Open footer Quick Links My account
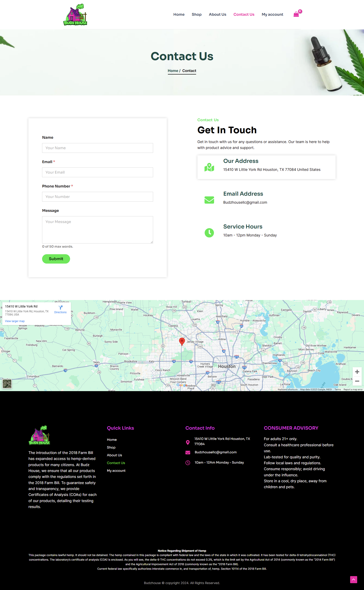 click(116, 470)
